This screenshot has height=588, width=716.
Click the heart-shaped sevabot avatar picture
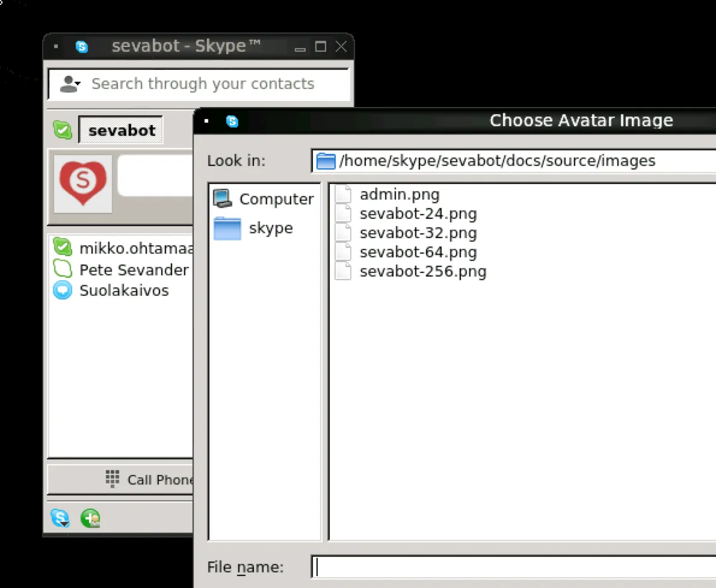(82, 183)
